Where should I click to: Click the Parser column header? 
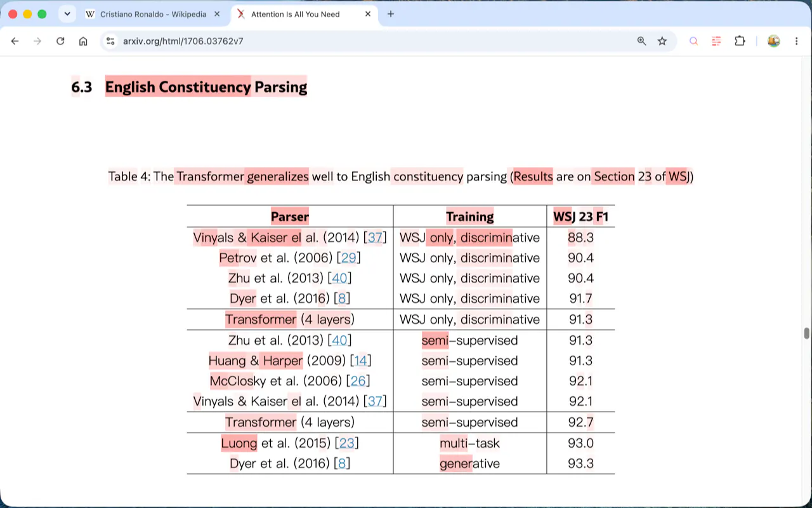290,217
